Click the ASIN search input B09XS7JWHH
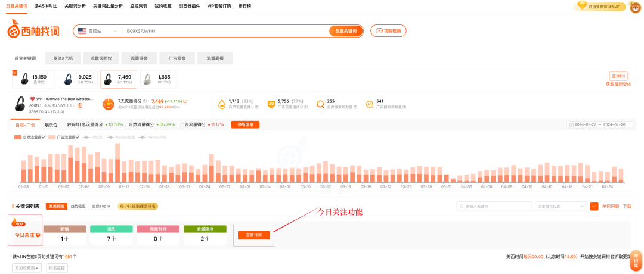 225,31
